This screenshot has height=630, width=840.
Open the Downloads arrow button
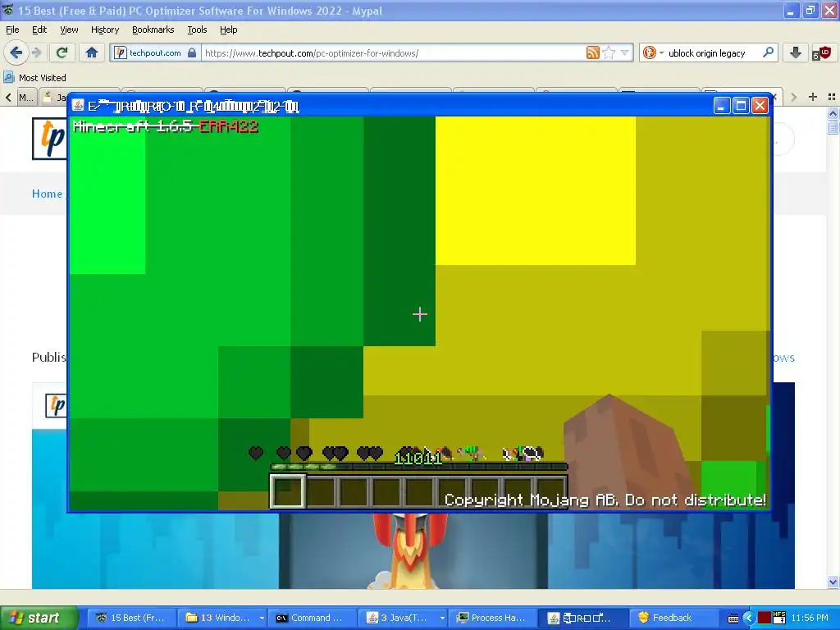(x=796, y=52)
